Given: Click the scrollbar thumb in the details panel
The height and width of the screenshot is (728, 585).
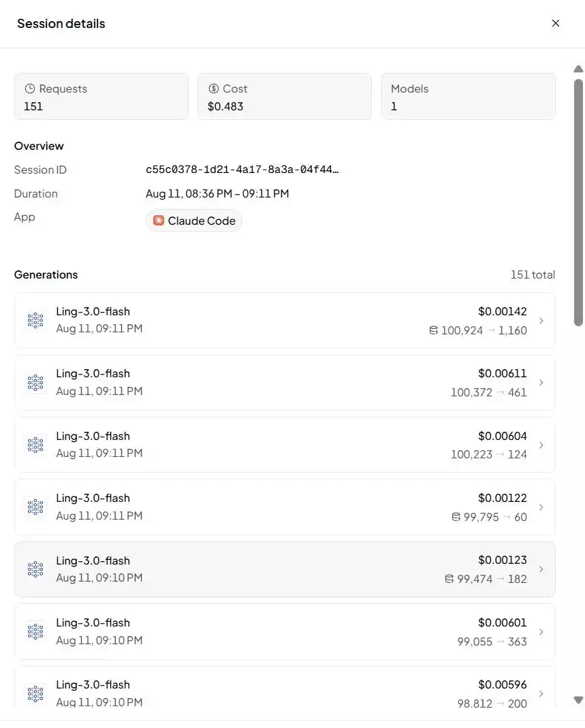Looking at the screenshot, I should pos(578,202).
